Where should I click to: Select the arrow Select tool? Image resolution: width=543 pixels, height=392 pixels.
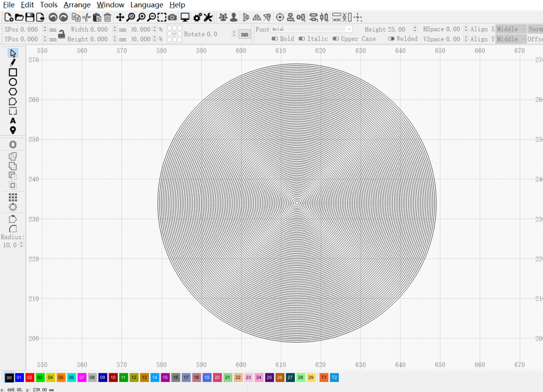pyautogui.click(x=13, y=54)
